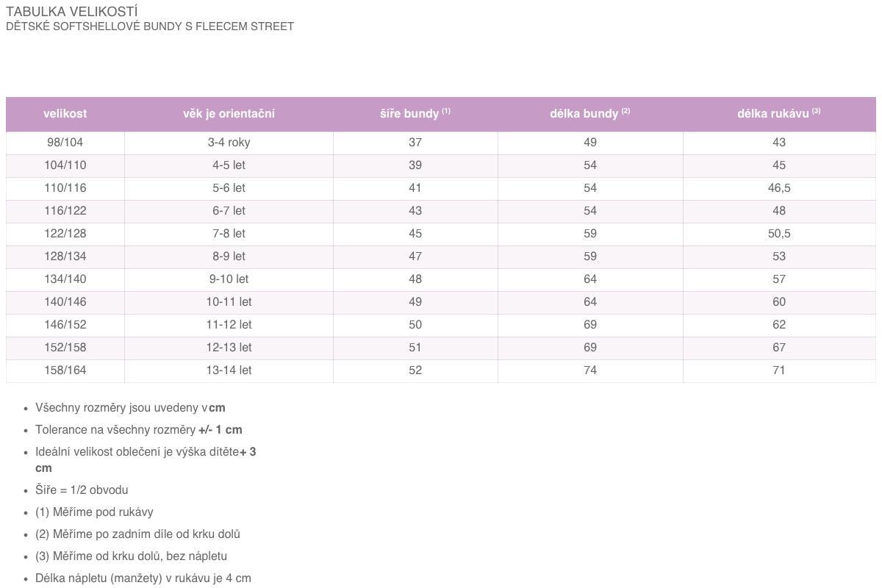Click the 'věk je orientační' column header
Image resolution: width=882 pixels, height=588 pixels.
(x=229, y=114)
